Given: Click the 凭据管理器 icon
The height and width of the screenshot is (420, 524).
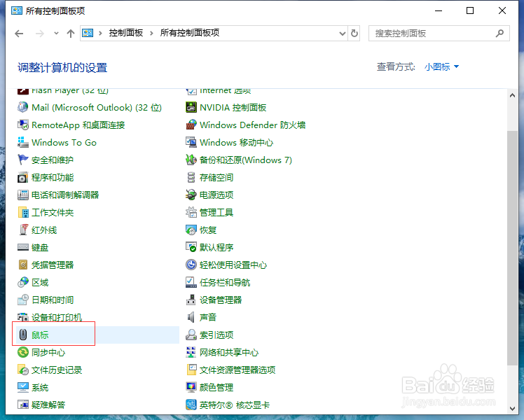Looking at the screenshot, I should (22, 265).
